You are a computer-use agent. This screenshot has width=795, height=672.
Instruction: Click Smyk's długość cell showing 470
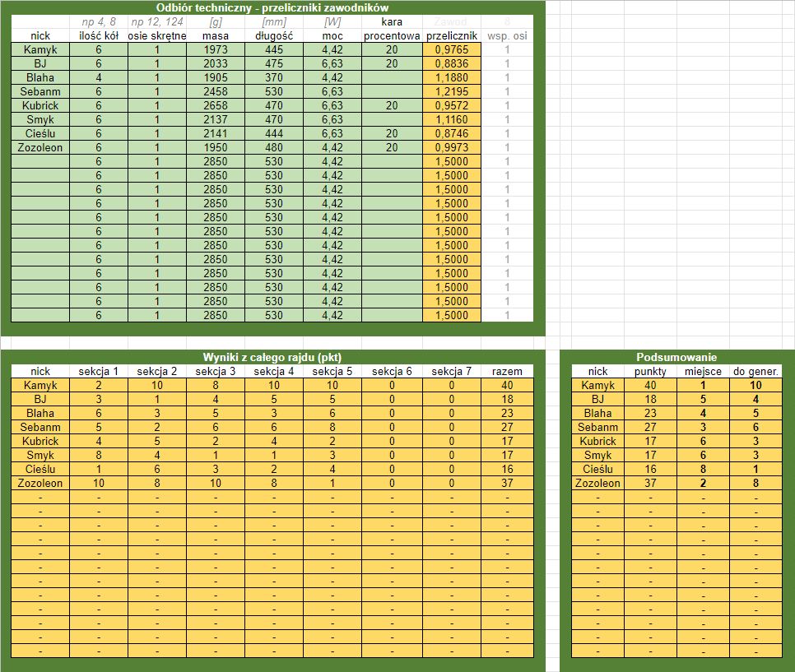[274, 119]
